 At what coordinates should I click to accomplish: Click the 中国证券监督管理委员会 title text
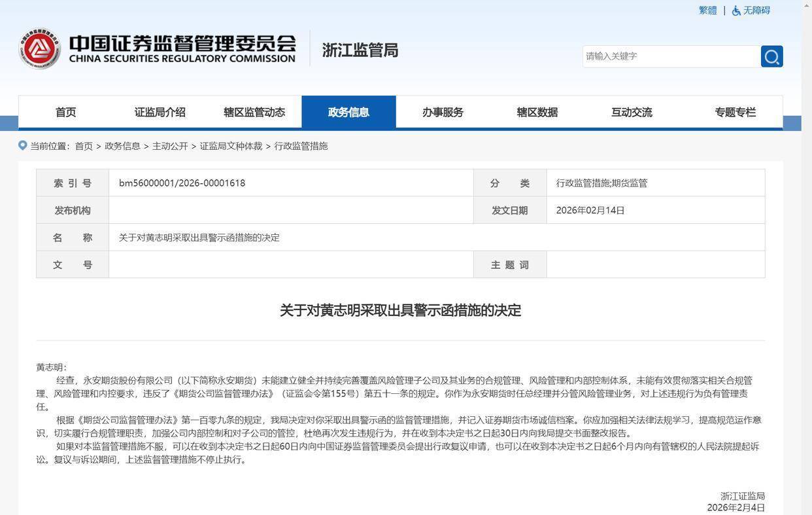click(x=182, y=44)
